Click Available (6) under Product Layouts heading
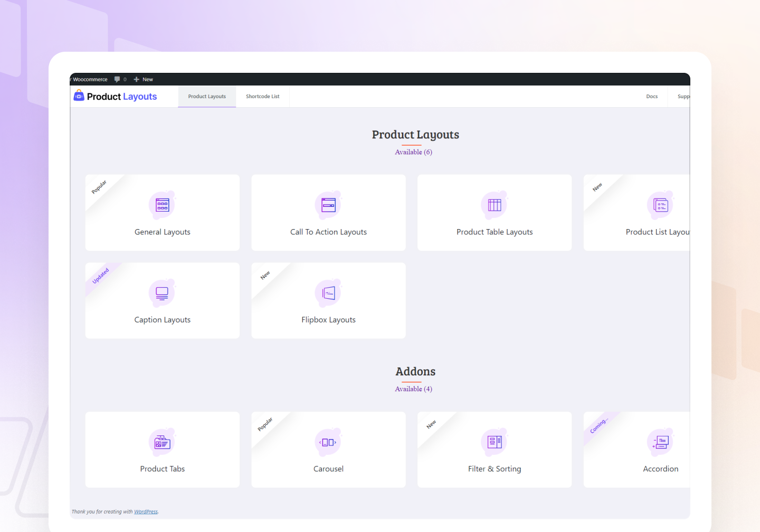This screenshot has height=532, width=760. click(x=413, y=152)
